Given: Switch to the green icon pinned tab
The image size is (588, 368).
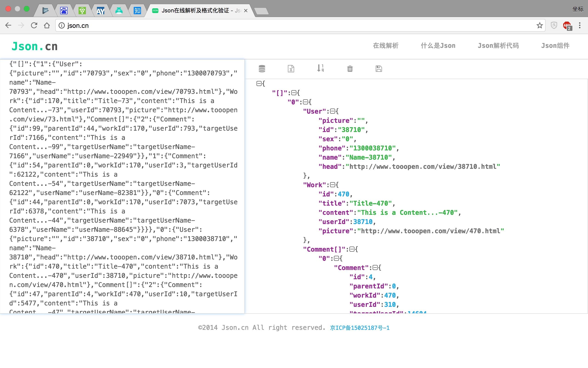Looking at the screenshot, I should pos(82,11).
